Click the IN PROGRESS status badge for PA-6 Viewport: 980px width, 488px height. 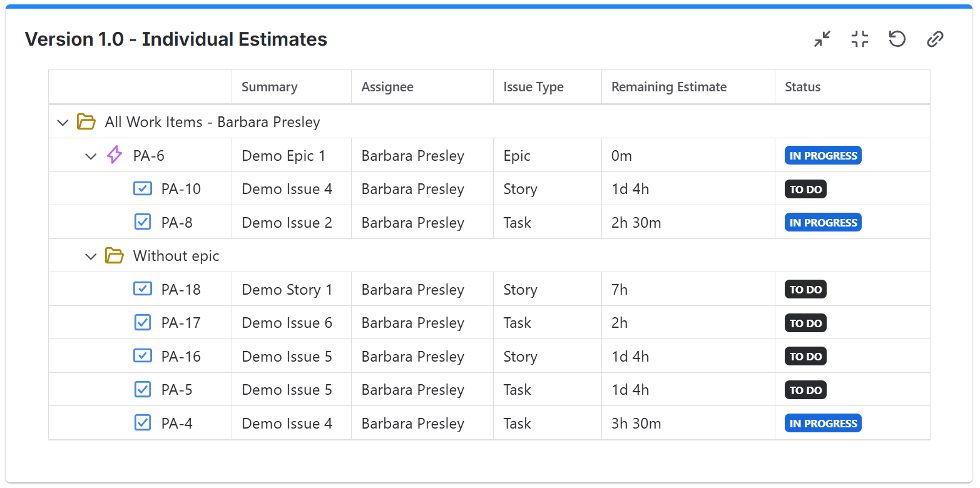tap(823, 156)
